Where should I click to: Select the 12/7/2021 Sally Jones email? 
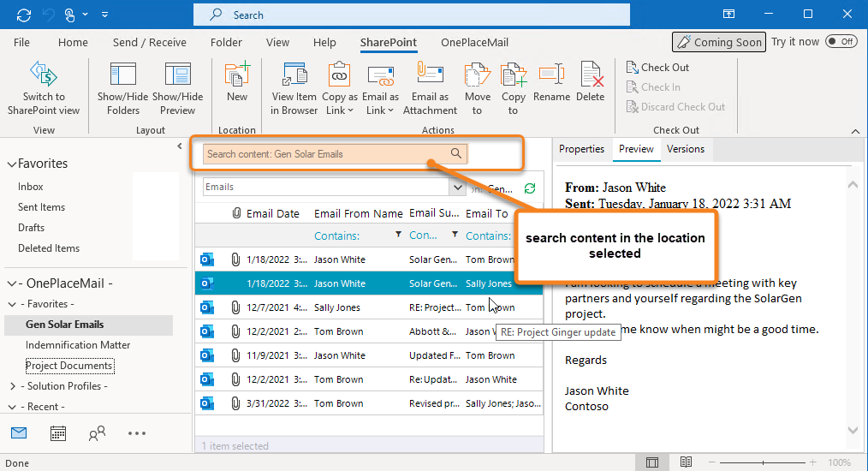[x=369, y=307]
